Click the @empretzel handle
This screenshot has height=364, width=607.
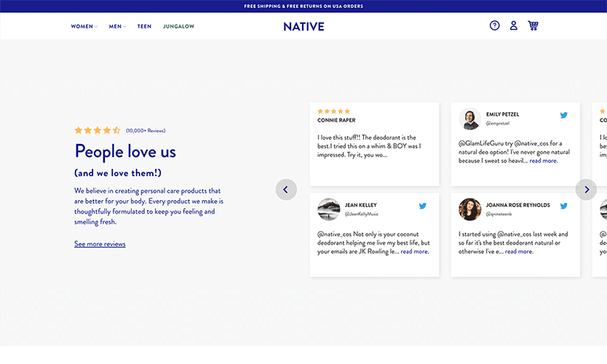coord(498,124)
